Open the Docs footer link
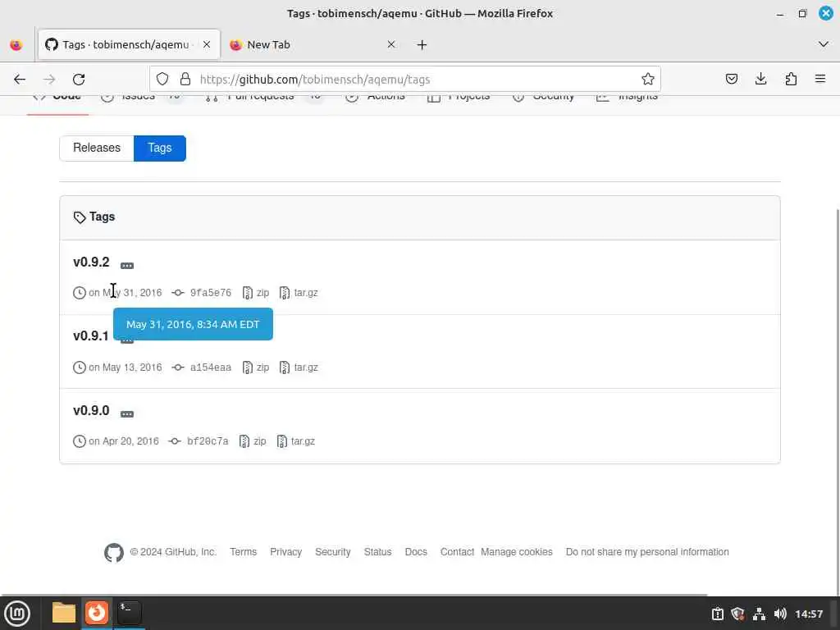 pyautogui.click(x=416, y=552)
